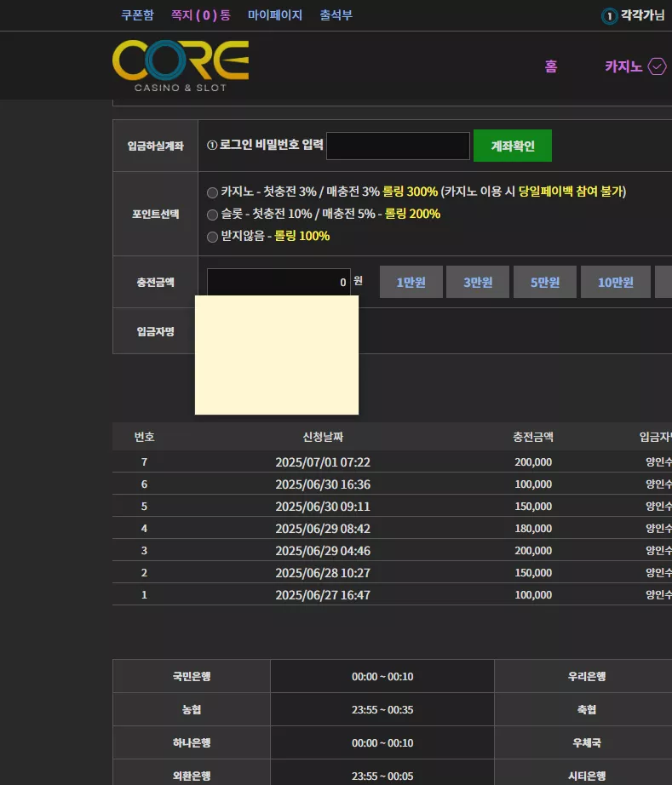
Task: Click the 충전금액 amount input field
Action: point(279,282)
